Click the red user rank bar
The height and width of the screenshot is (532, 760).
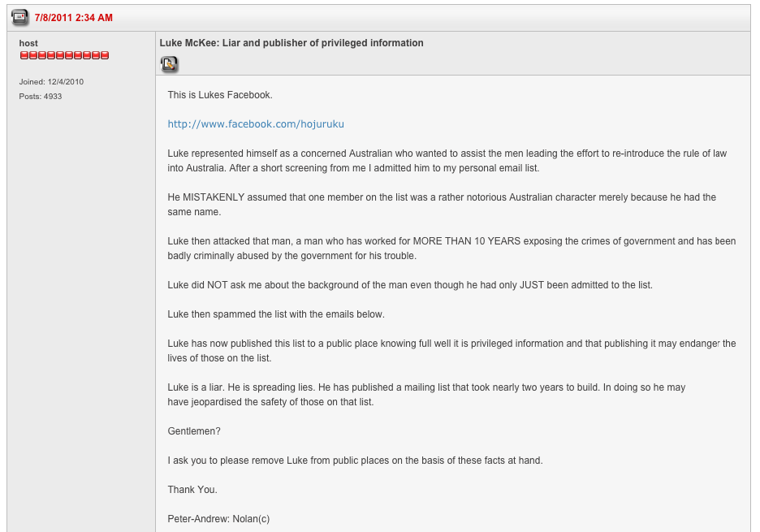(x=64, y=55)
